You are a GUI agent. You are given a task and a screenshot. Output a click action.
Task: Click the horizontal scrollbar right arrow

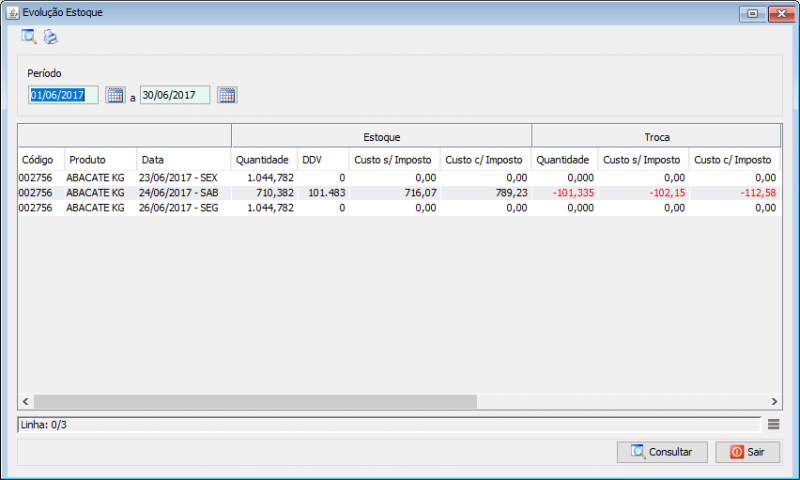[774, 401]
